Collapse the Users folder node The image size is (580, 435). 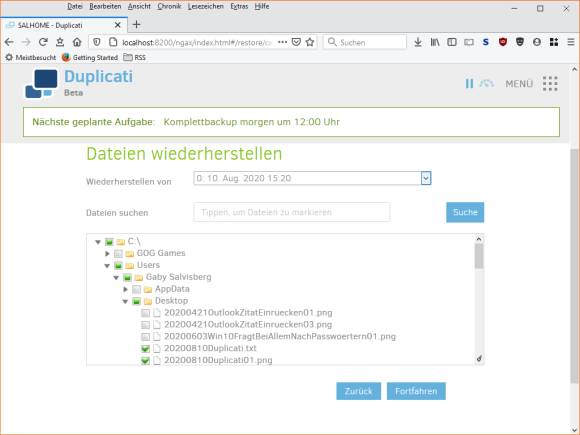point(107,266)
